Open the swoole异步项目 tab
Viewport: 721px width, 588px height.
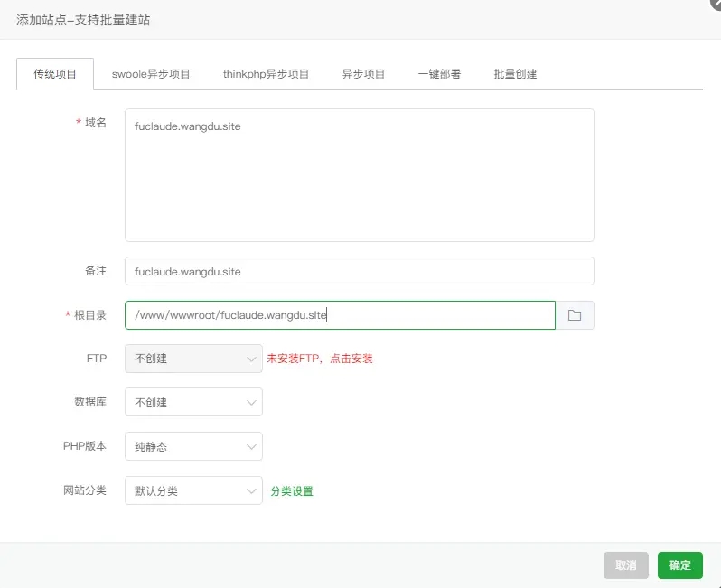151,74
